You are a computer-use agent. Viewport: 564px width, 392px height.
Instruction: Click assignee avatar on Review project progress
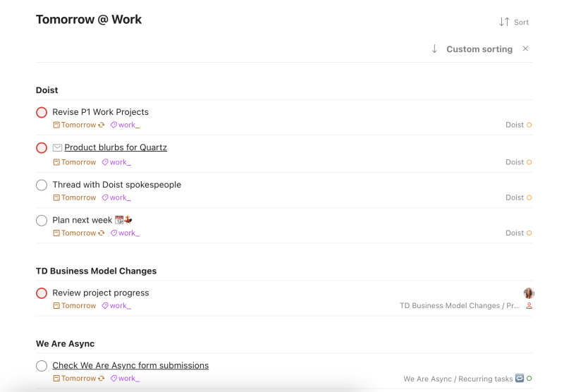point(529,293)
